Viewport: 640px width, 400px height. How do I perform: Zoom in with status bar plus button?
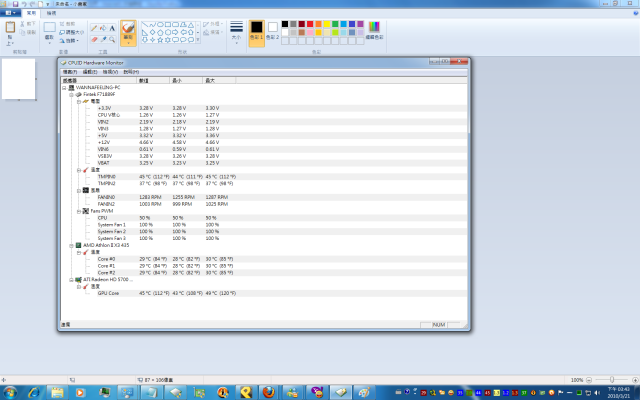635,380
